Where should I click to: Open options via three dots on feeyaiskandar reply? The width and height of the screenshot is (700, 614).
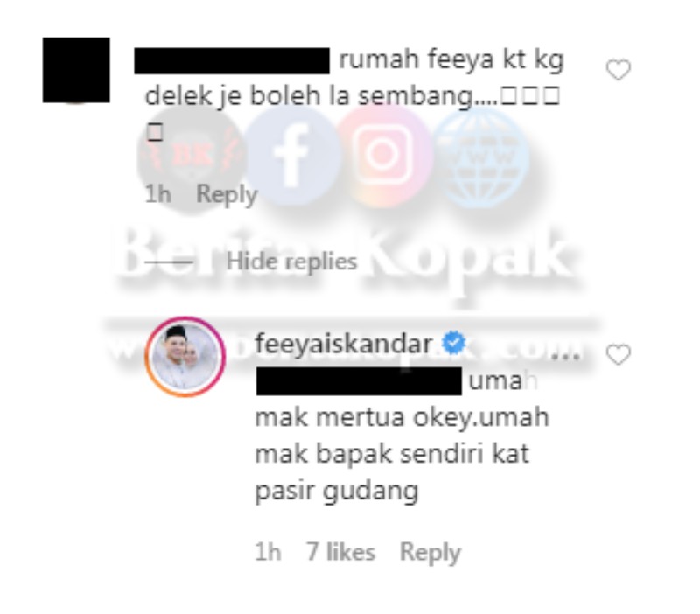point(565,356)
